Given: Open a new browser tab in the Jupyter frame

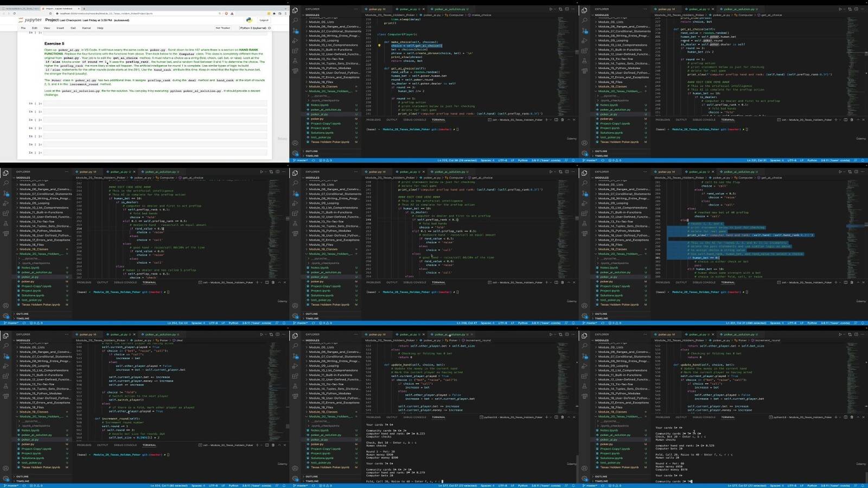Looking at the screenshot, I should click(x=84, y=9).
